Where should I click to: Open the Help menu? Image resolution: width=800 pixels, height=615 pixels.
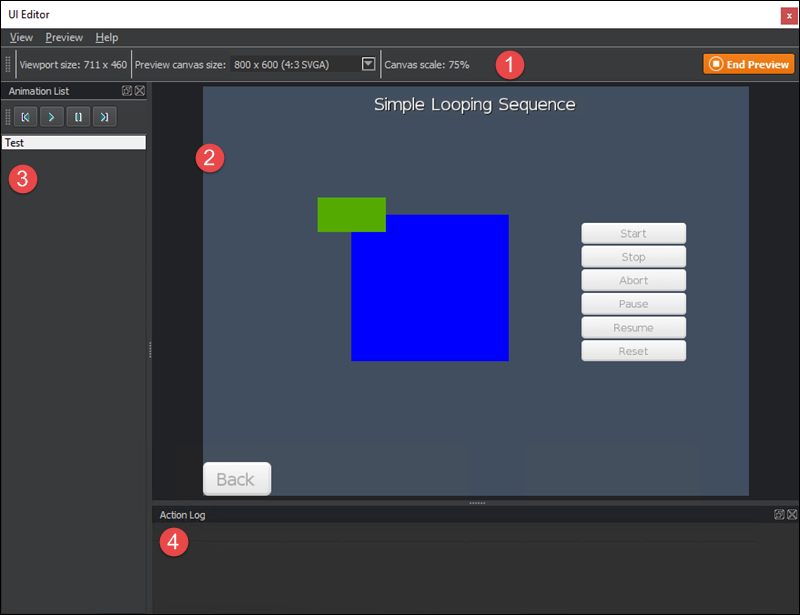coord(106,37)
